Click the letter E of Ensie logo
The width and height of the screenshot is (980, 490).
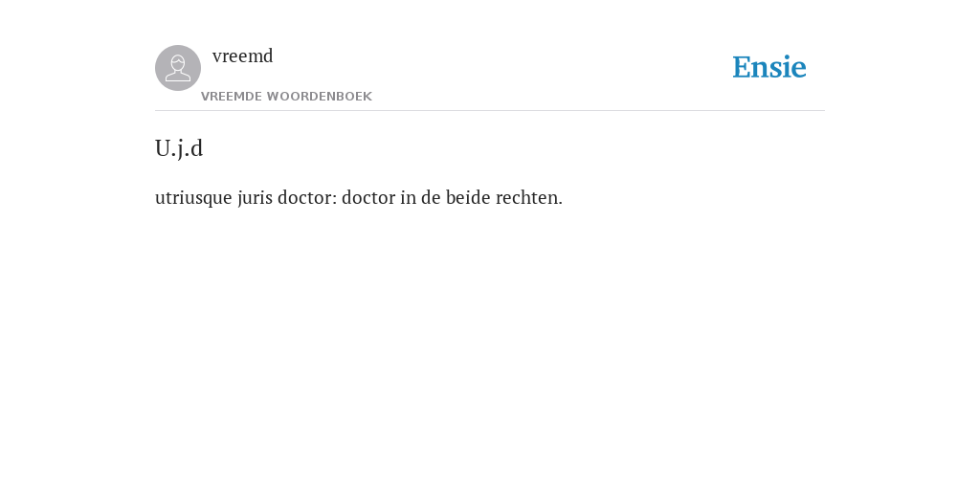point(742,67)
